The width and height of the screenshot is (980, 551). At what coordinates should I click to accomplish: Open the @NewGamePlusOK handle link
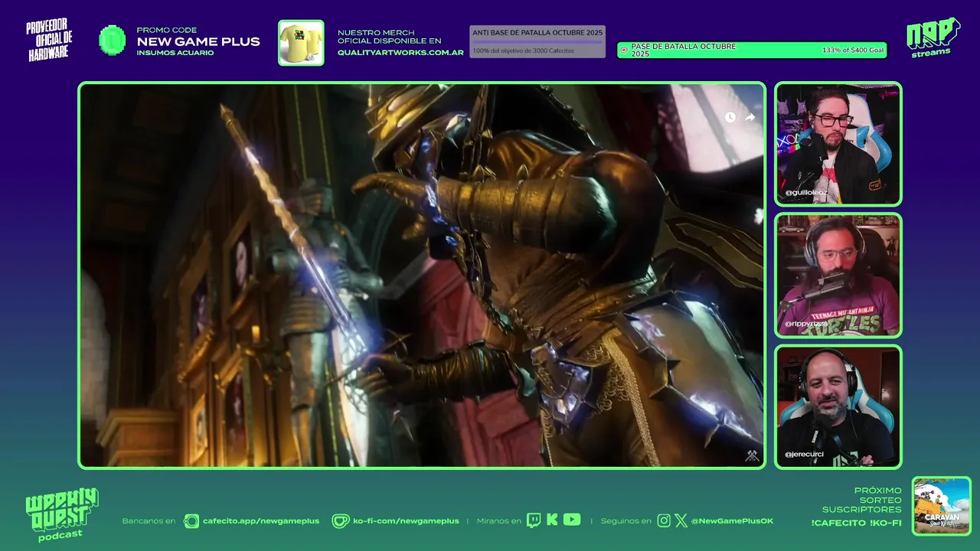point(732,521)
